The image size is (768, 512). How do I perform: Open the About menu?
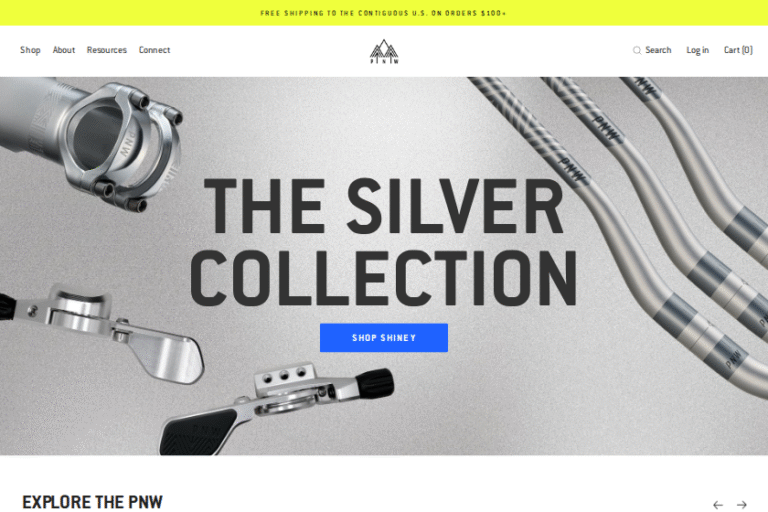(x=64, y=50)
